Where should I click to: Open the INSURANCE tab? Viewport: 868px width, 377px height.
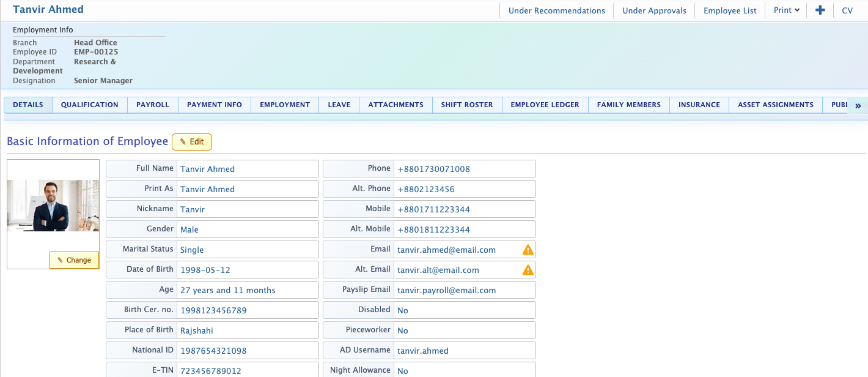click(x=699, y=105)
